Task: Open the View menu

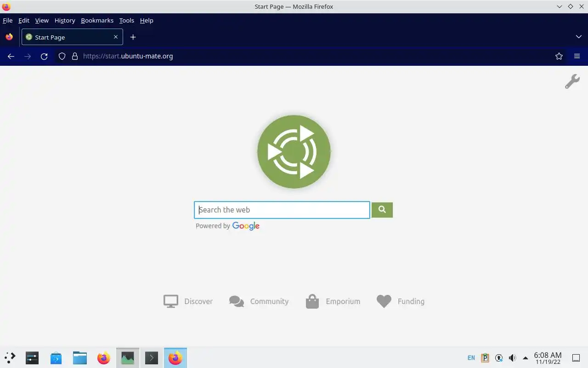Action: coord(42,20)
